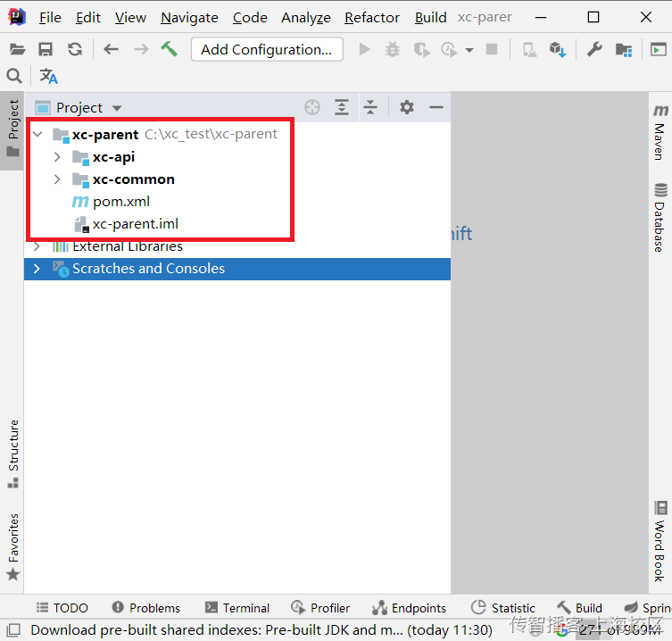This screenshot has width=672, height=641.
Task: Hide the Project panel with the minus
Action: coord(436,107)
